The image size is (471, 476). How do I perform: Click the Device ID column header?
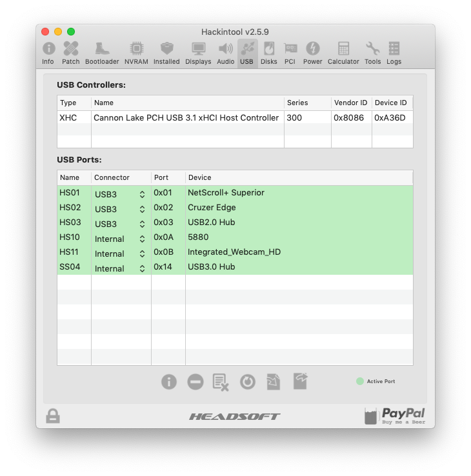(392, 103)
